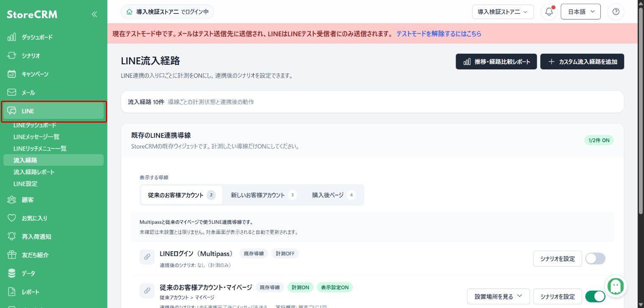Click the link icon beside 従来のお客様アカウント・マイページ
This screenshot has height=308, width=644.
pos(147,291)
